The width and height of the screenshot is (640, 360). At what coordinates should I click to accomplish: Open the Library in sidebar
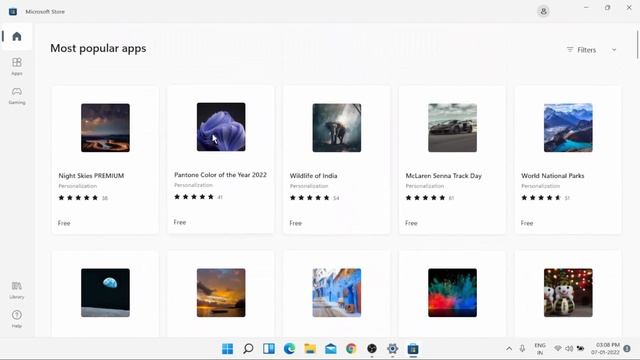17,290
